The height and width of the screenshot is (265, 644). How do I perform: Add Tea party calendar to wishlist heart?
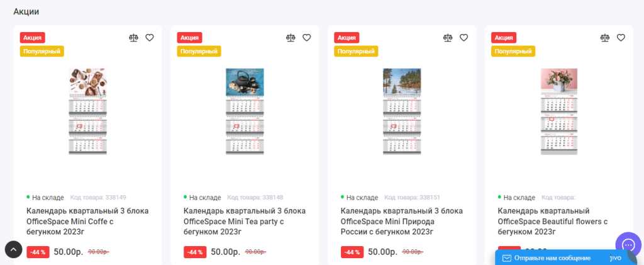[x=307, y=38]
